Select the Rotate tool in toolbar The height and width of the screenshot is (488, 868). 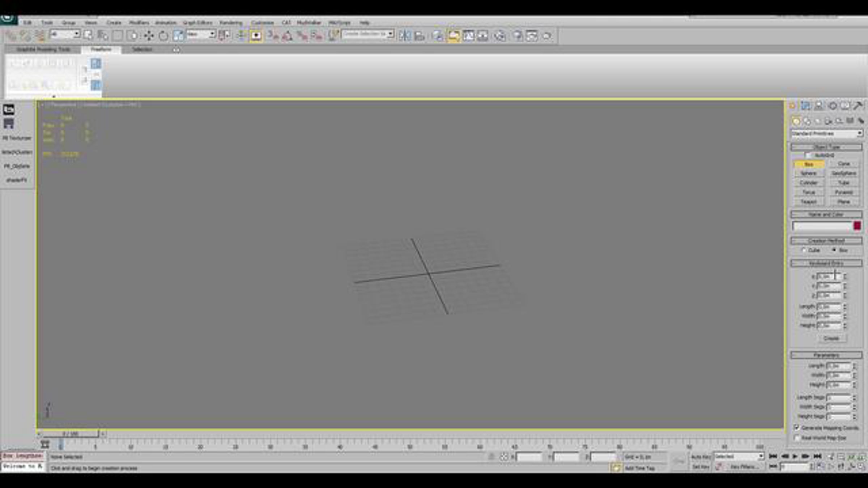click(163, 35)
